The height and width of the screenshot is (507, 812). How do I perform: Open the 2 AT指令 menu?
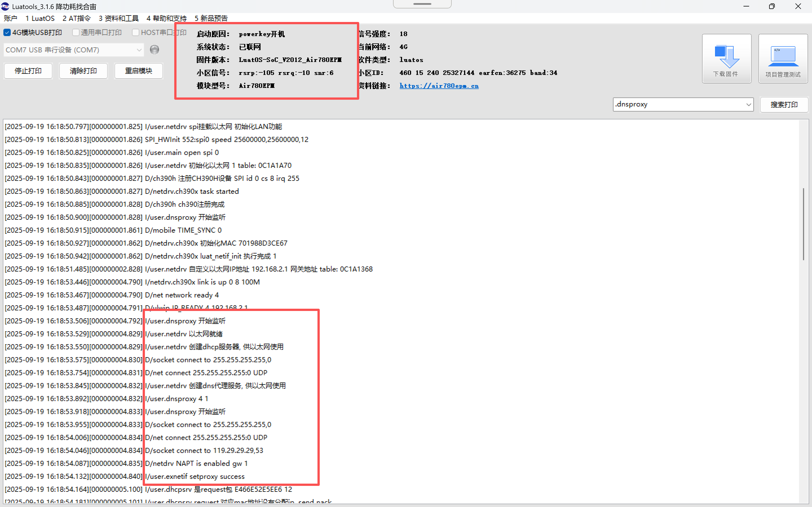coord(76,18)
